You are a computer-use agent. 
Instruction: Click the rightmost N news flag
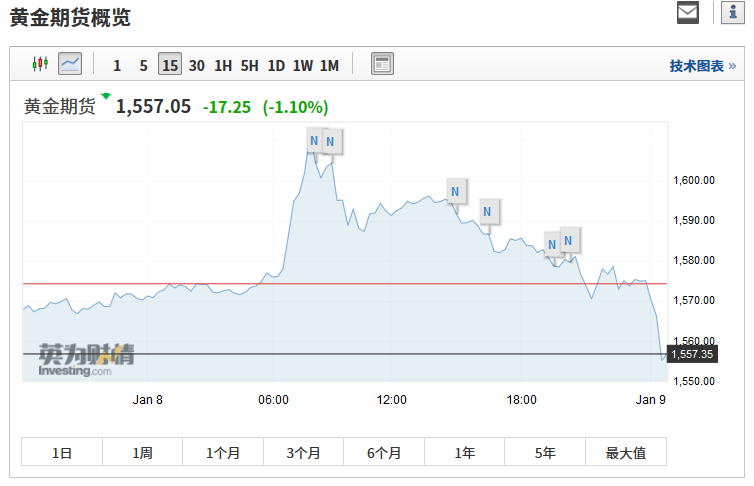tap(569, 240)
